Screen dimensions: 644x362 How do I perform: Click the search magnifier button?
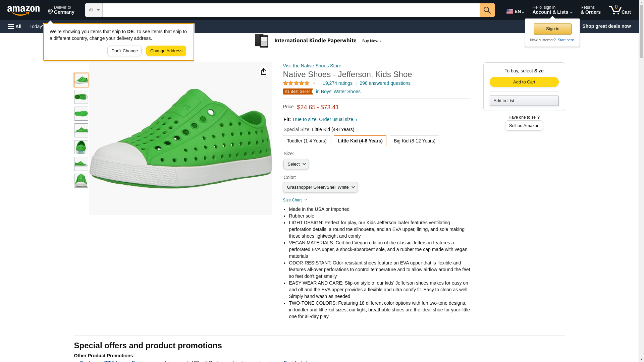tap(487, 10)
